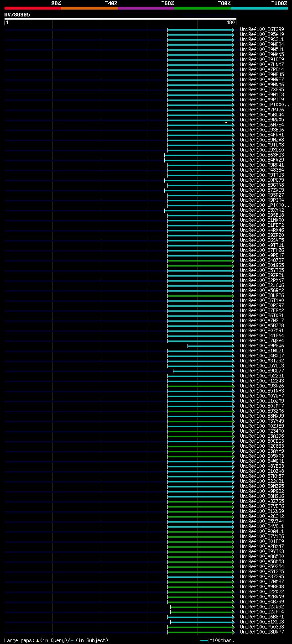Select hit UniRef100_B7FMZ6
Viewport: 292px width, 644px height.
pyautogui.click(x=262, y=250)
